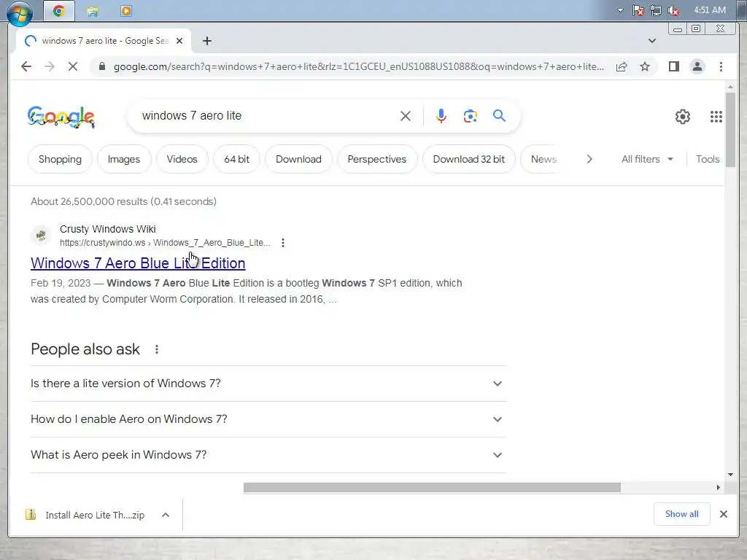Click the horizontal scrollbar thumb
The height and width of the screenshot is (560, 747).
(x=432, y=488)
